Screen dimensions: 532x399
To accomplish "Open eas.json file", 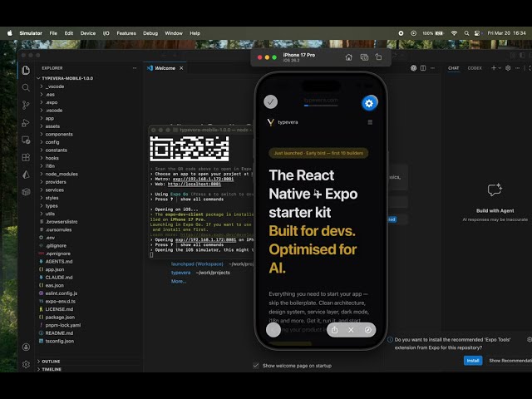I will point(55,285).
